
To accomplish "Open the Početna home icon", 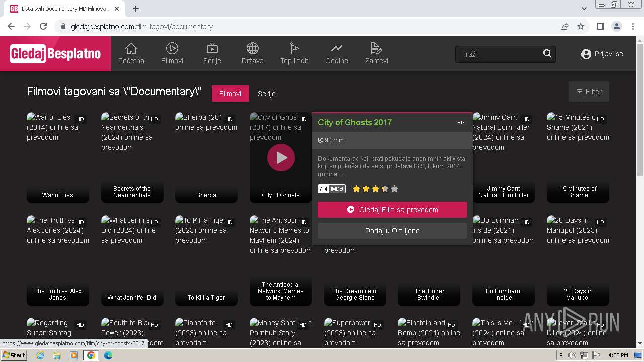I will coord(131,48).
